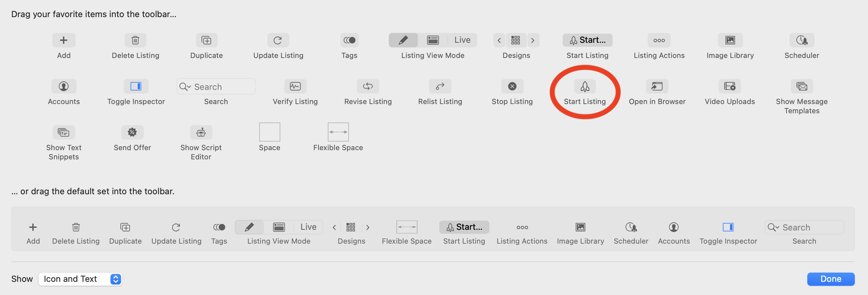The image size is (868, 295).
Task: Click next design chevron in default set
Action: click(x=368, y=228)
